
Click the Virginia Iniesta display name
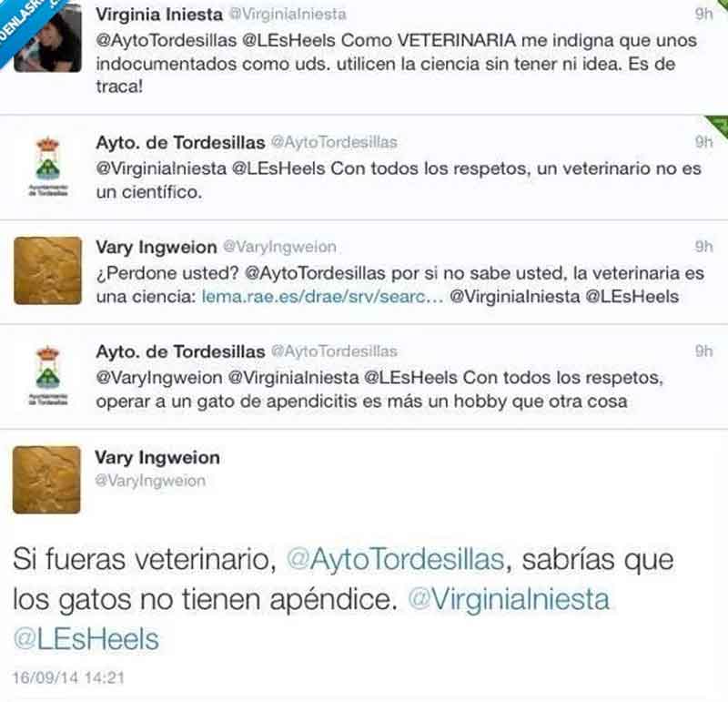point(159,14)
